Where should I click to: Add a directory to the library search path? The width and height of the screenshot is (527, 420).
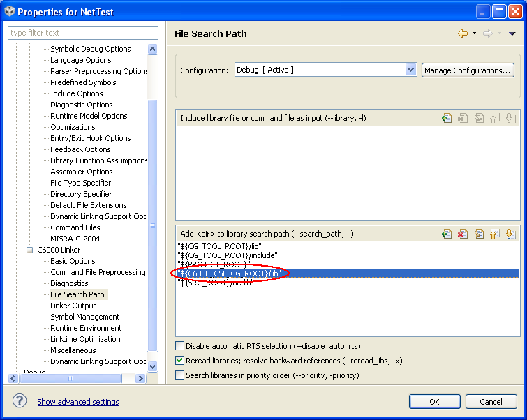447,234
